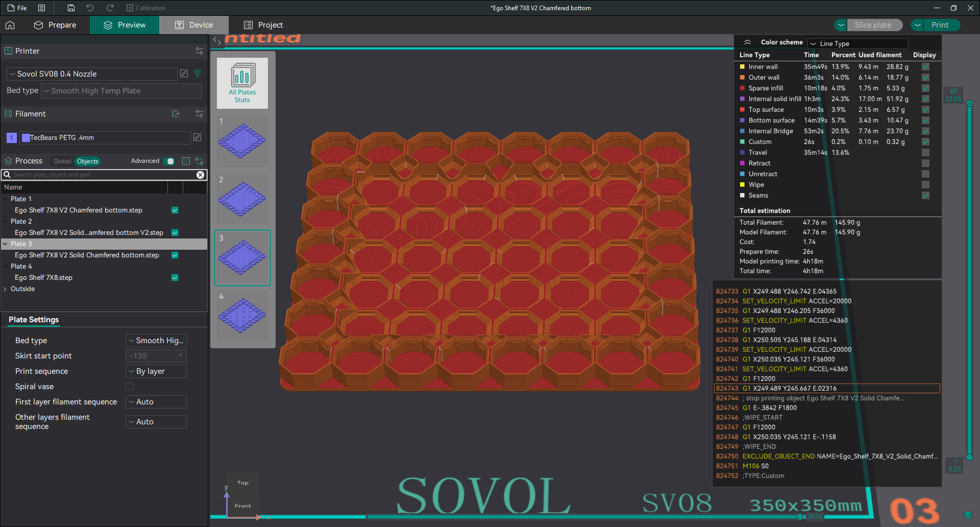Click the add filament icon
The image size is (980, 527).
point(176,114)
